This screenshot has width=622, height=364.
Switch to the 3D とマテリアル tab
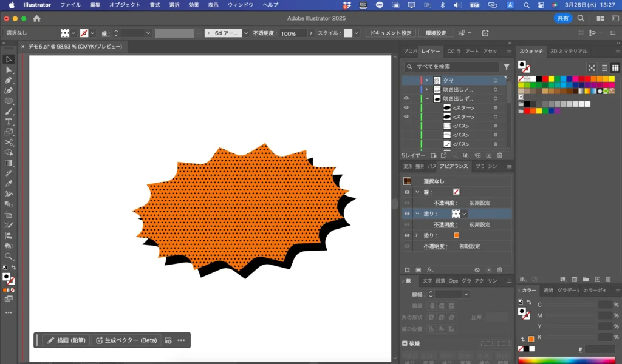tap(569, 52)
